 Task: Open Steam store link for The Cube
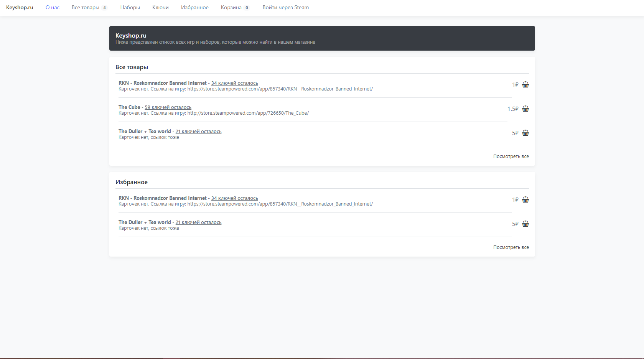[248, 113]
